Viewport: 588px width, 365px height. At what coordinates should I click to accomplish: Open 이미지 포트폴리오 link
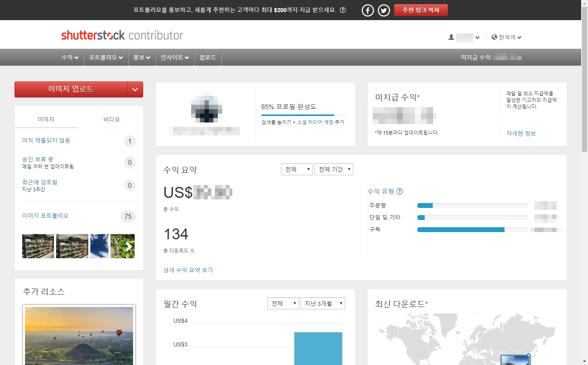(45, 216)
